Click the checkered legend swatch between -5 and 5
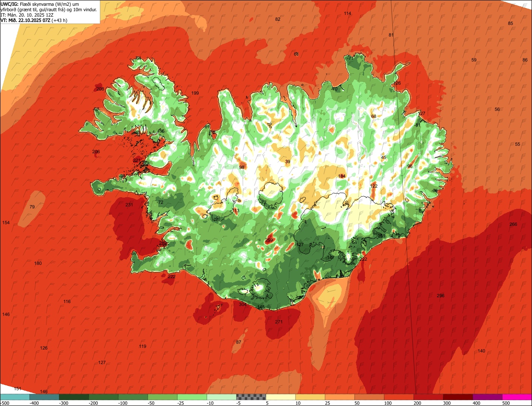Screen dimensions: 532x406 [x=251, y=397]
